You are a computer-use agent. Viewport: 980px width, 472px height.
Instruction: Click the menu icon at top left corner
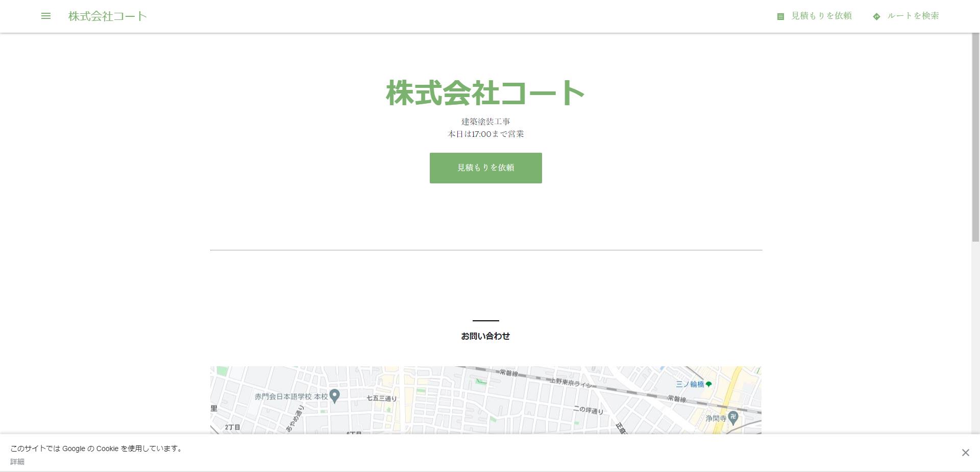(46, 16)
